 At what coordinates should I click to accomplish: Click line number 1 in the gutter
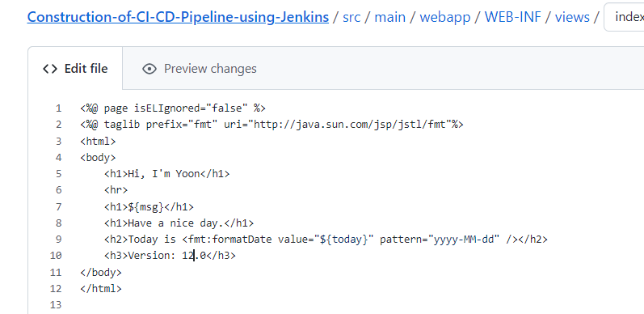click(58, 108)
